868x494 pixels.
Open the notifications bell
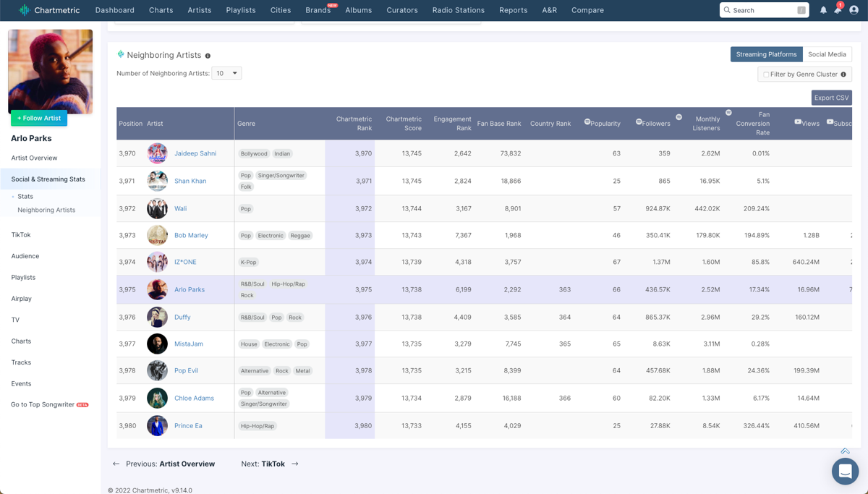[x=823, y=10]
